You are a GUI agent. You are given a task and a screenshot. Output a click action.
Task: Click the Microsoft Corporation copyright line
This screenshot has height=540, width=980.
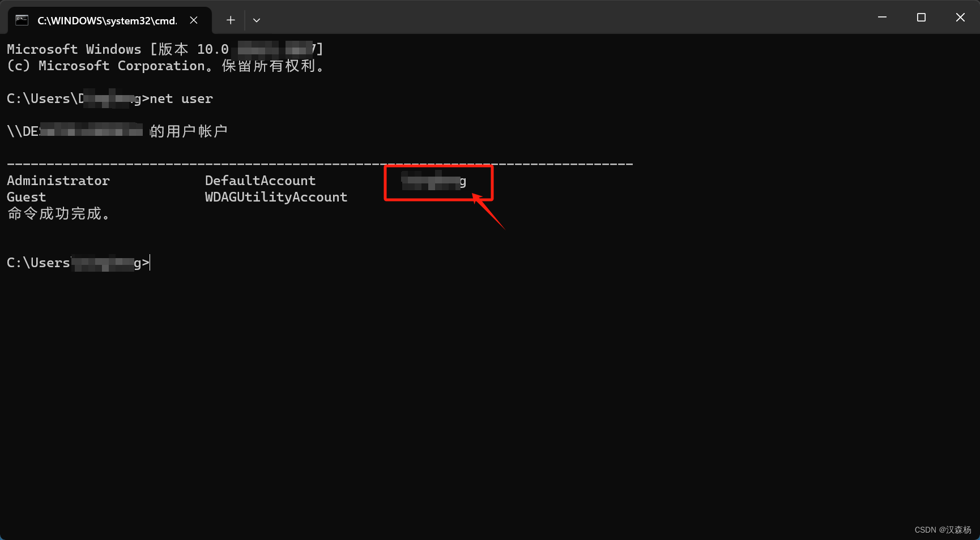165,66
